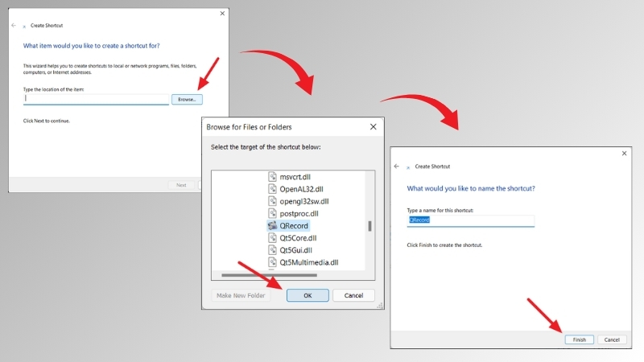Click the OpenAL32.dll file icon
644x362 pixels.
(x=272, y=189)
